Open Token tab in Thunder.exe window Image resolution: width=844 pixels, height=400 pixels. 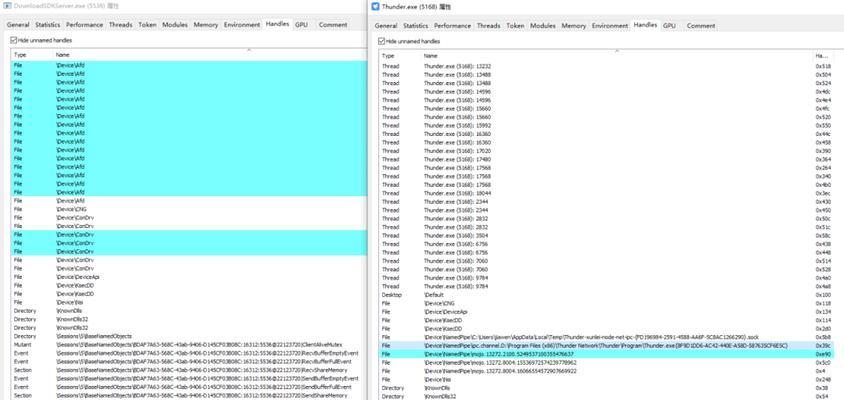coord(515,26)
